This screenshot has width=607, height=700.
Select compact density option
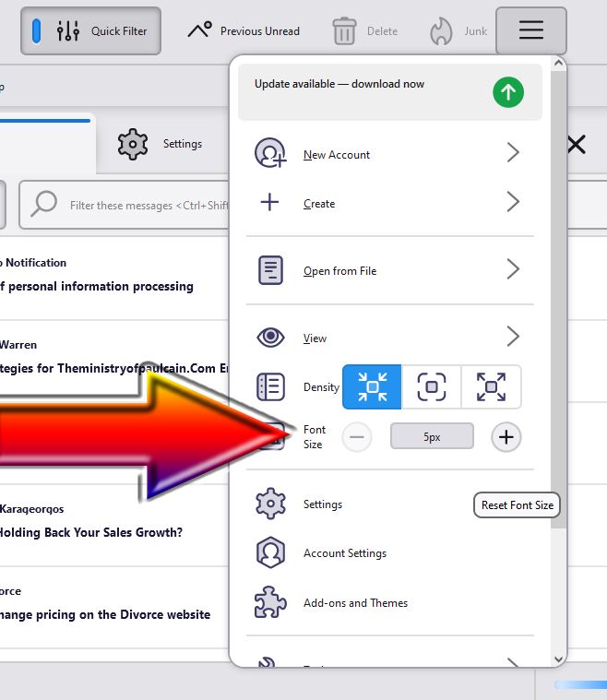click(x=372, y=387)
